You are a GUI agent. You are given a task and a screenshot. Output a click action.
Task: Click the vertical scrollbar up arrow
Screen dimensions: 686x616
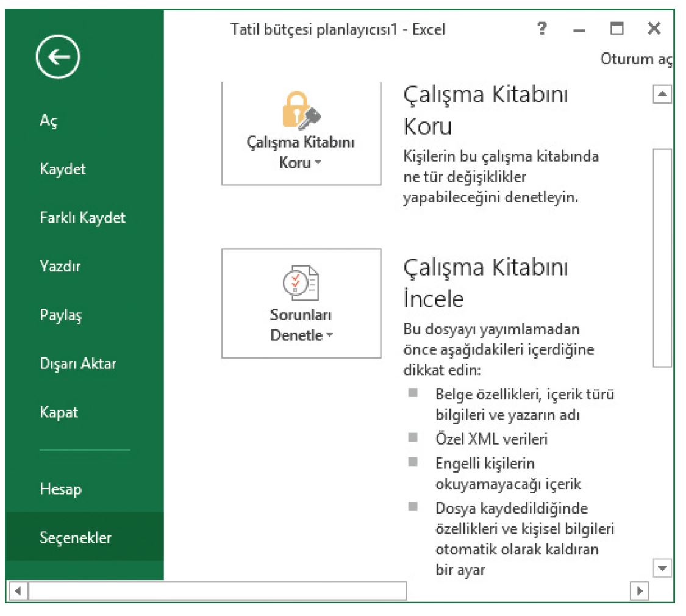pyautogui.click(x=662, y=95)
